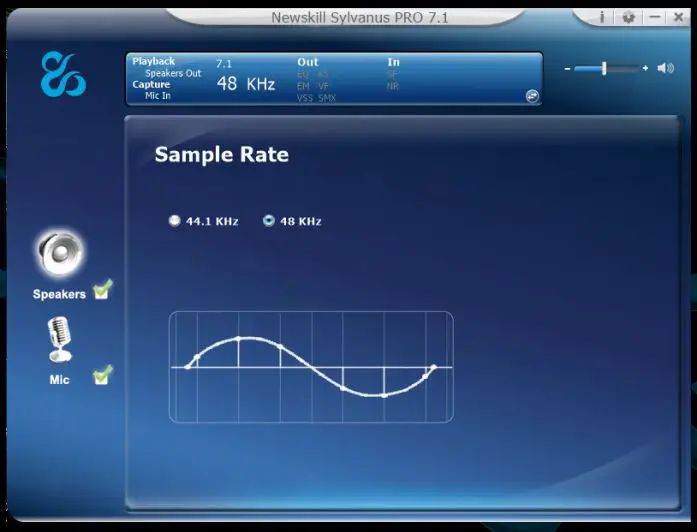
Task: Open the settings gear in title bar
Action: pos(628,17)
